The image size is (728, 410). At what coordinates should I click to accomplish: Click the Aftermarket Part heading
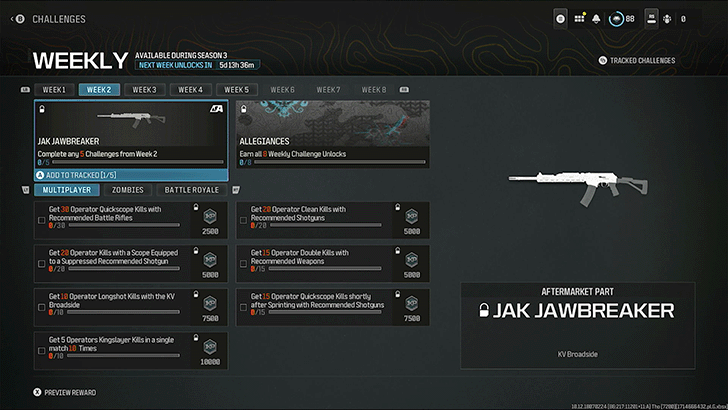point(578,292)
